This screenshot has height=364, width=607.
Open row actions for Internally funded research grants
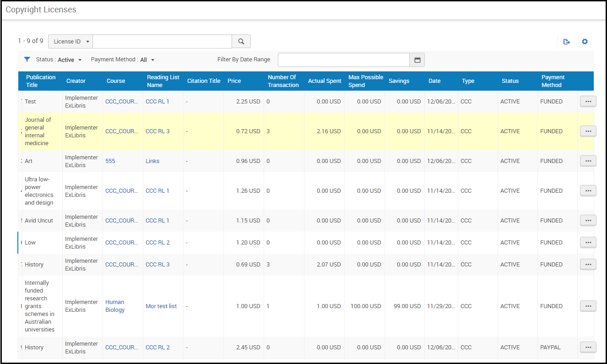coord(588,306)
